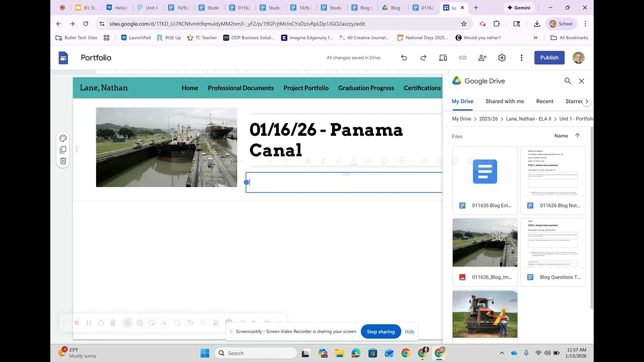Open Professional Documents navigation item
Image resolution: width=644 pixels, height=362 pixels.
click(x=240, y=88)
